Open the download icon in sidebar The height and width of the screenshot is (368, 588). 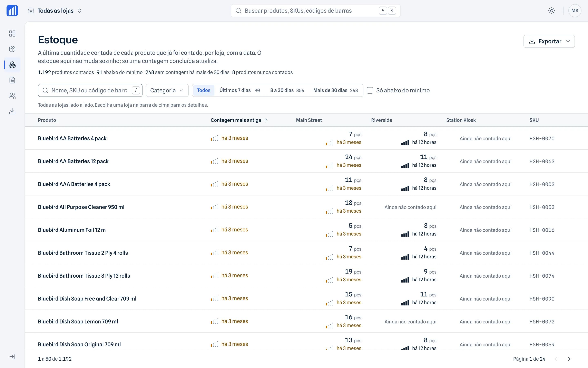pos(12,111)
